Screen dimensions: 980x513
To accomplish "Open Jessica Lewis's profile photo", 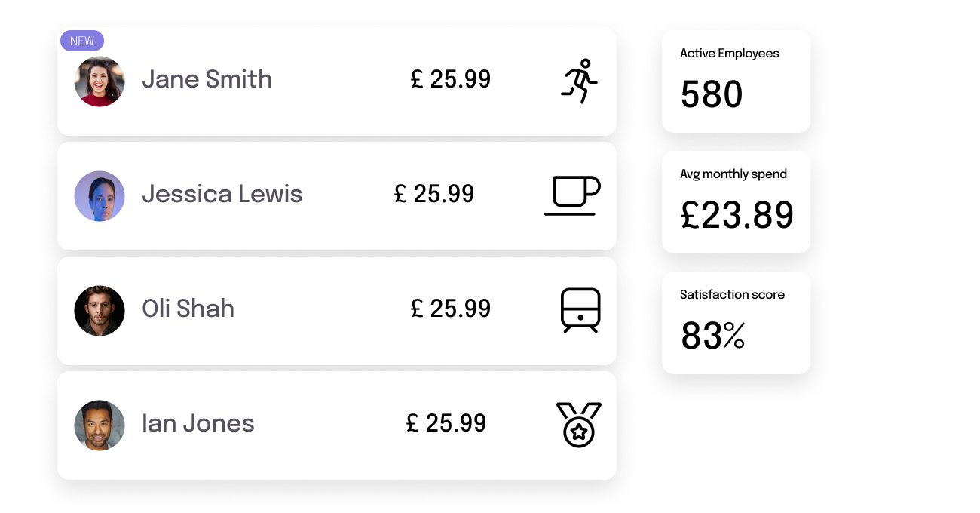I will 100,196.
